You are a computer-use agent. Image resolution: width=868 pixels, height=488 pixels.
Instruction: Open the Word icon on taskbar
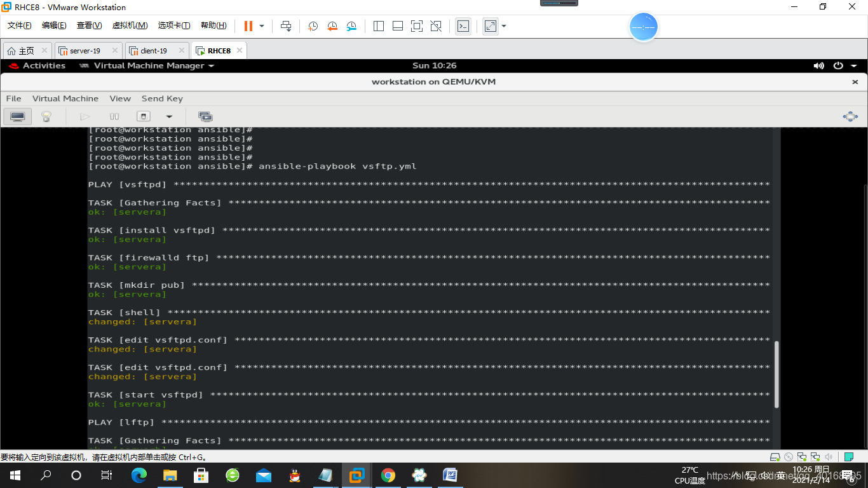450,475
